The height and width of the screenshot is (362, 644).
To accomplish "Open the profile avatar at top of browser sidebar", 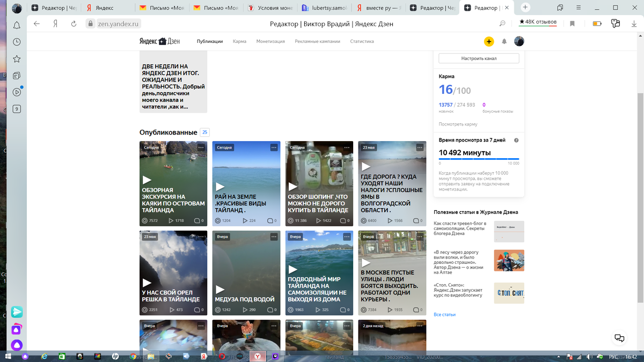I will (x=17, y=8).
